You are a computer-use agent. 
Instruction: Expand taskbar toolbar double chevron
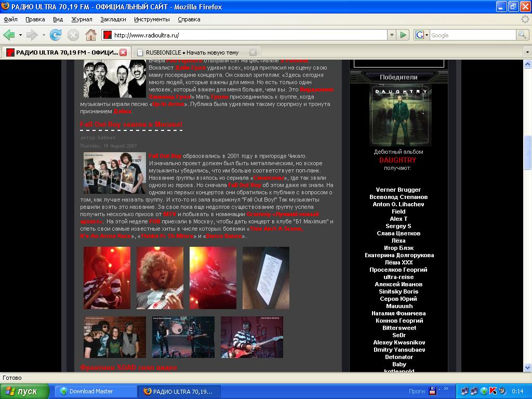pos(446,389)
